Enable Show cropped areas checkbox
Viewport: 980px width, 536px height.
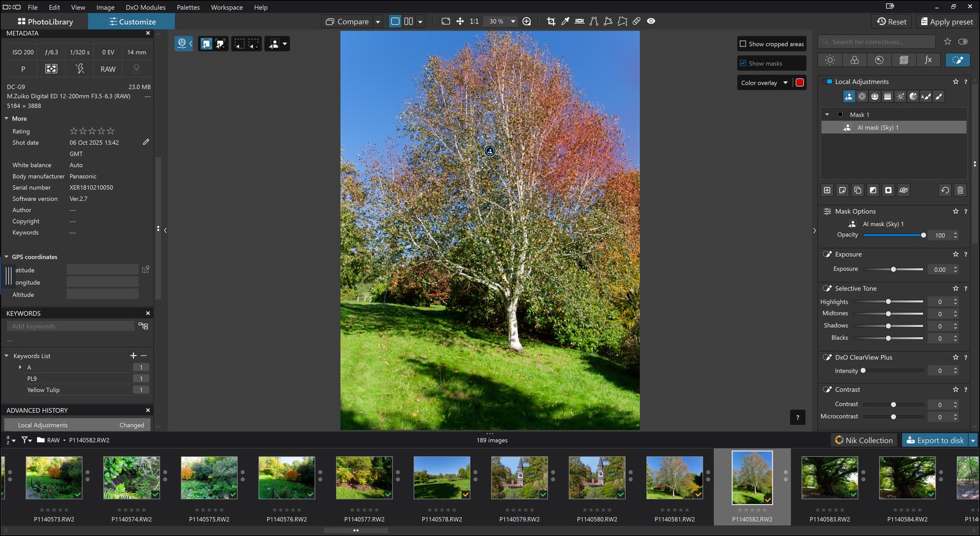tap(743, 44)
